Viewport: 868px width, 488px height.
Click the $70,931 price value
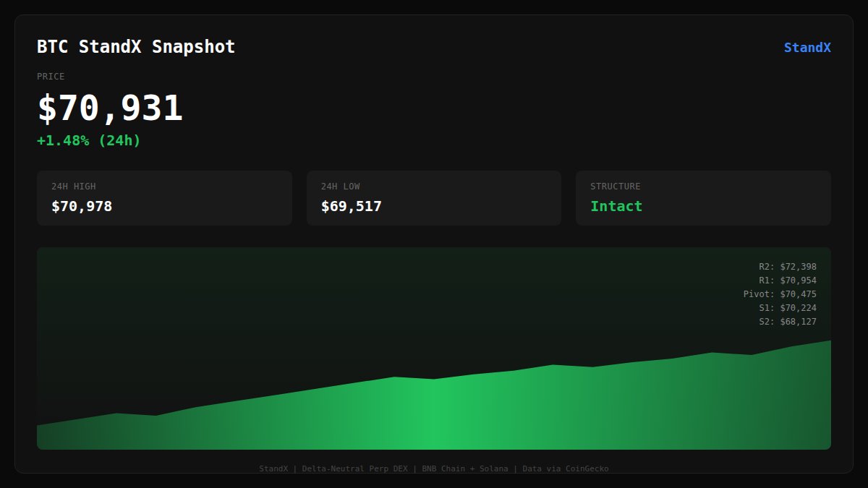pos(110,108)
